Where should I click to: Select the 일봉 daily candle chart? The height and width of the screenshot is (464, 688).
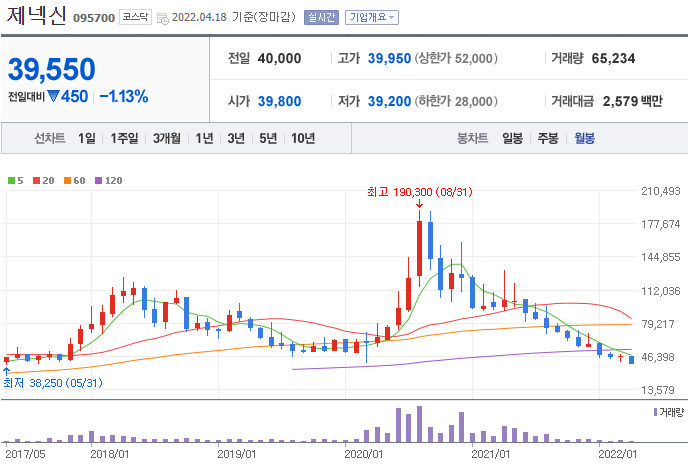click(x=512, y=138)
